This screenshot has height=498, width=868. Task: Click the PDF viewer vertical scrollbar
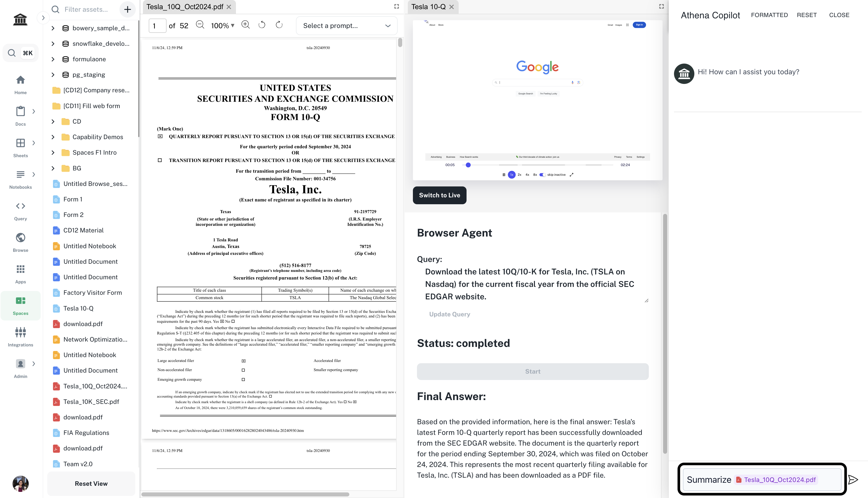pos(400,43)
